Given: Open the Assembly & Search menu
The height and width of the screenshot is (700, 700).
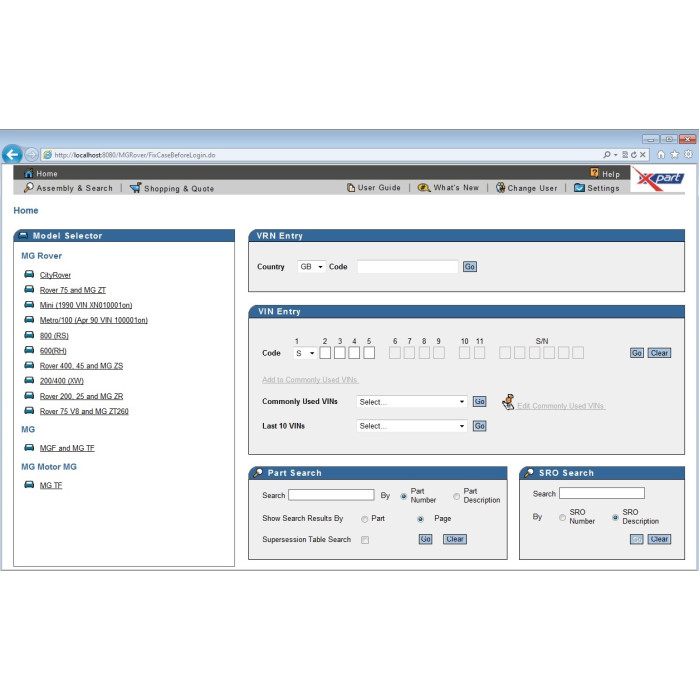Looking at the screenshot, I should 68,188.
